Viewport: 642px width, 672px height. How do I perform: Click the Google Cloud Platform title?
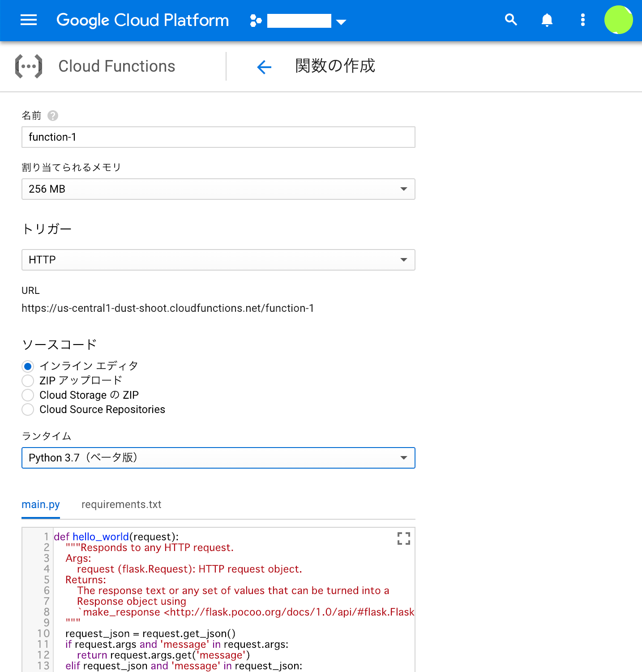(143, 20)
